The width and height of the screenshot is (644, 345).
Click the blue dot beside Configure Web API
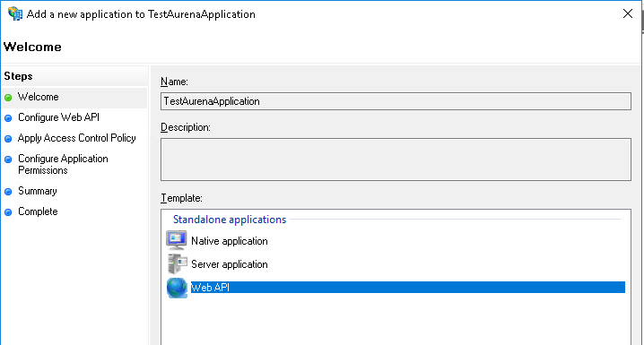point(8,118)
